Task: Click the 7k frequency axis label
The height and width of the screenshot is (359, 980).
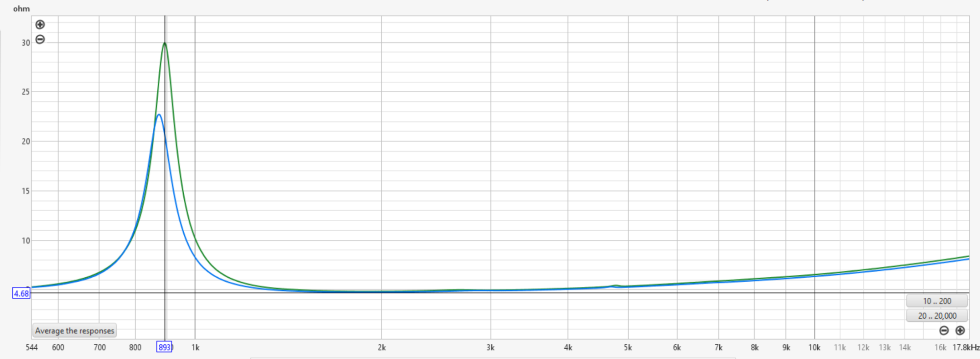Action: click(x=718, y=347)
